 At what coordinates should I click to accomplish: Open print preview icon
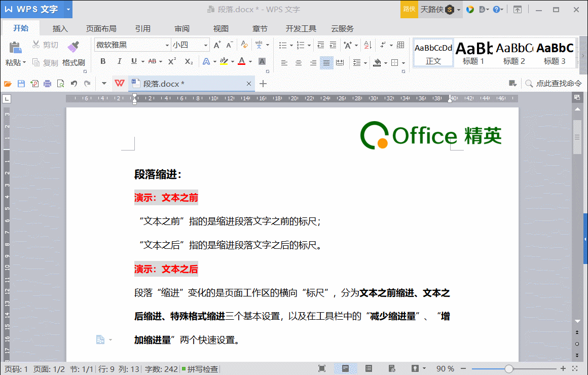pos(60,84)
